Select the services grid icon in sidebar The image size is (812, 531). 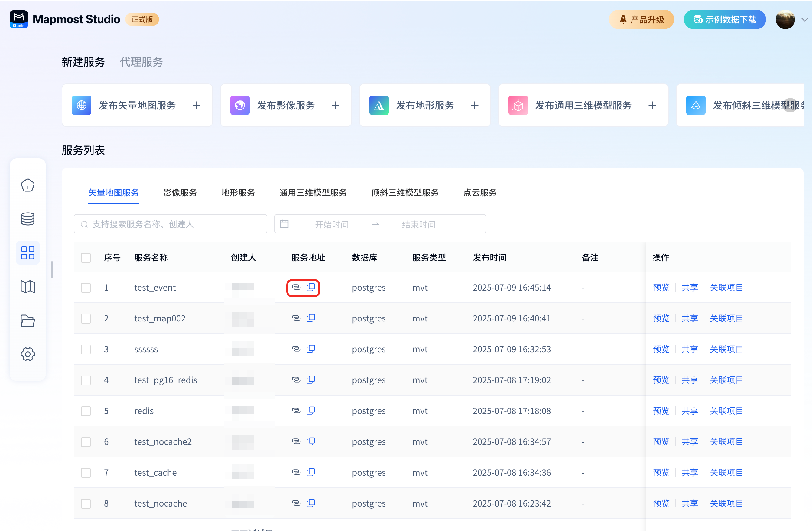tap(28, 253)
